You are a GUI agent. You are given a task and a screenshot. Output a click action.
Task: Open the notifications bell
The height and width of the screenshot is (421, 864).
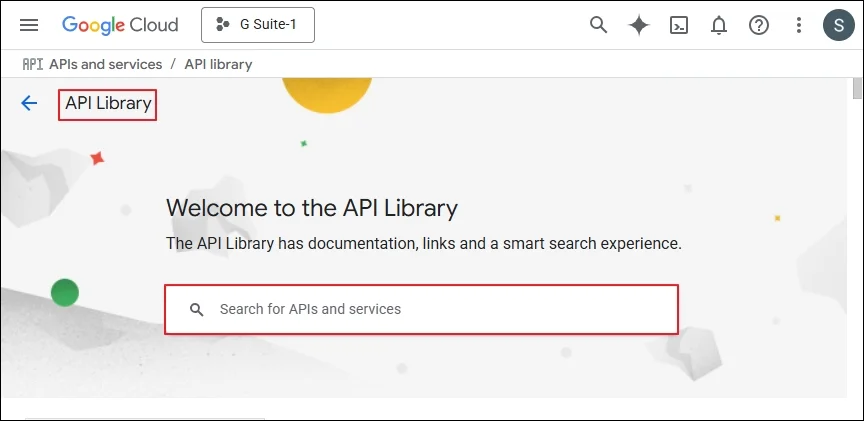[x=719, y=25]
